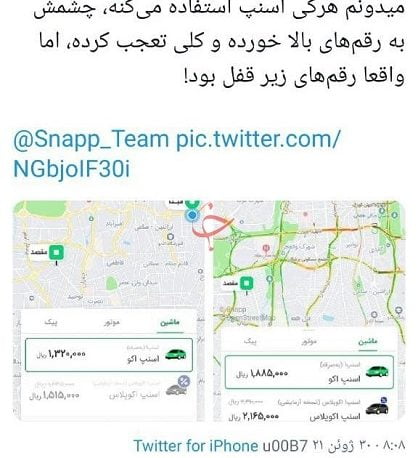Open the left map screenshot thumbnail
Image resolution: width=418 pixels, height=458 pixels.
coord(109,311)
